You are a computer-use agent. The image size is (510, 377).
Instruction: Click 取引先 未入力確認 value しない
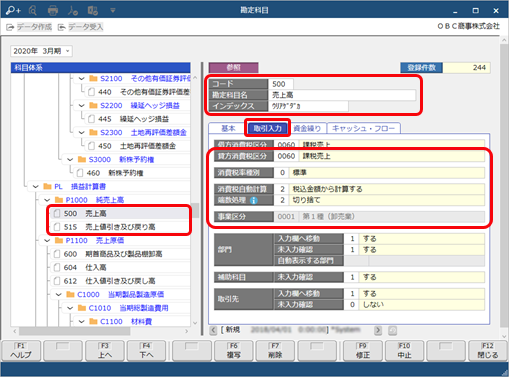pyautogui.click(x=422, y=305)
